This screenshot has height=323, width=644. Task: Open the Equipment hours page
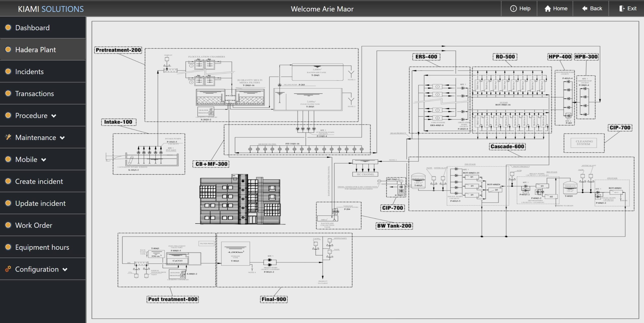pos(42,247)
